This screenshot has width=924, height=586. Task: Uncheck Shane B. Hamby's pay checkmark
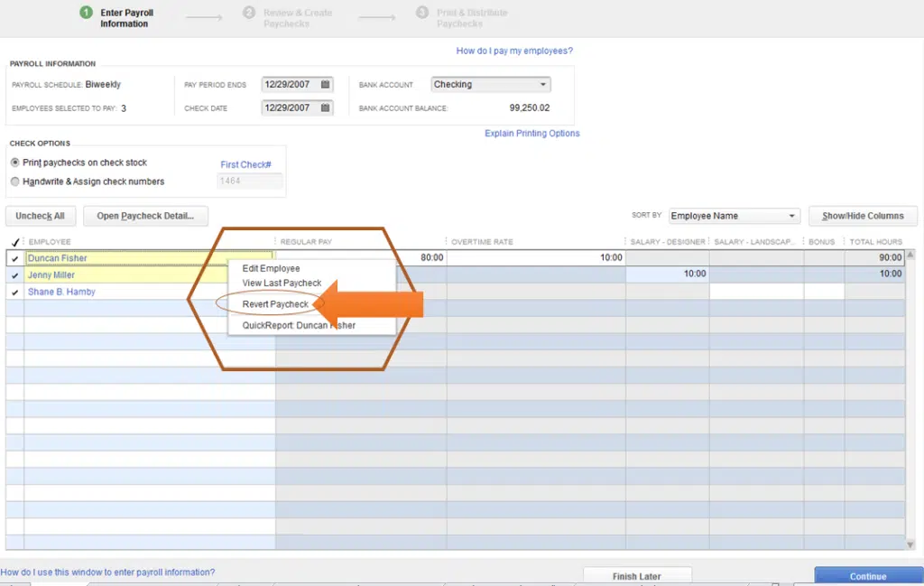(x=14, y=292)
